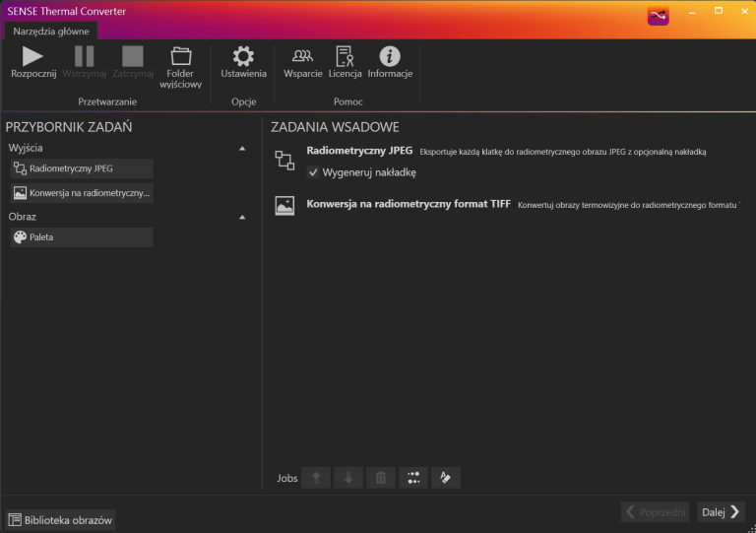Add Radiometryczny JPEG from toolbox
The image size is (756, 533).
point(82,168)
